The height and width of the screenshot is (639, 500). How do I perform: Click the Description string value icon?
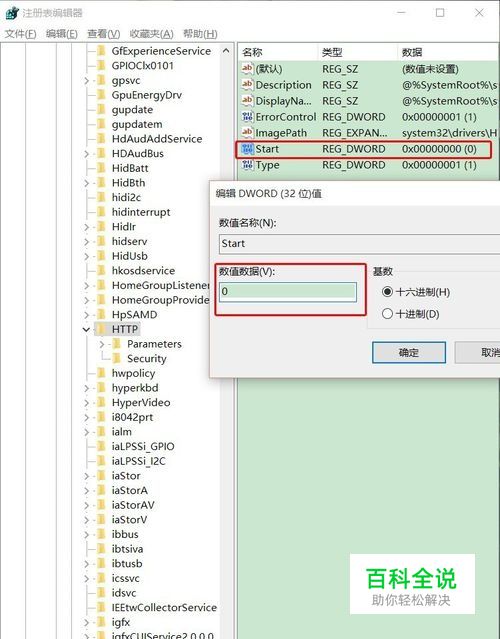(x=247, y=85)
